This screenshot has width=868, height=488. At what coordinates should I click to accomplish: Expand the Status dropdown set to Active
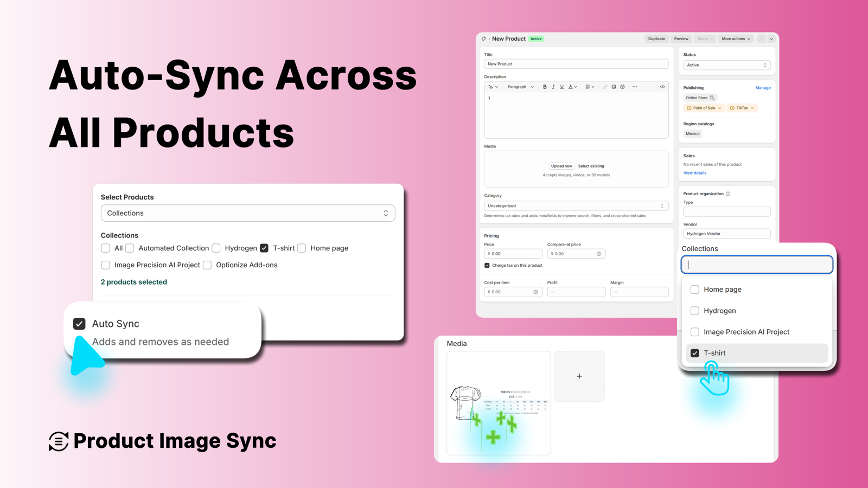[726, 65]
